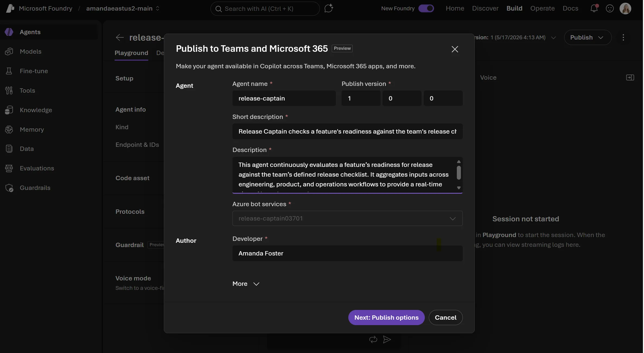
Task: Click the Preview badge in dialog title
Action: click(342, 48)
